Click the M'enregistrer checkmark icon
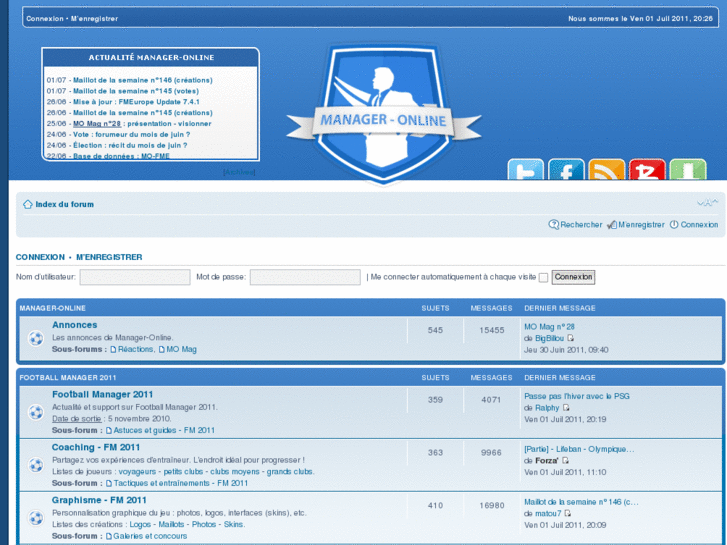727x545 pixels. (612, 225)
